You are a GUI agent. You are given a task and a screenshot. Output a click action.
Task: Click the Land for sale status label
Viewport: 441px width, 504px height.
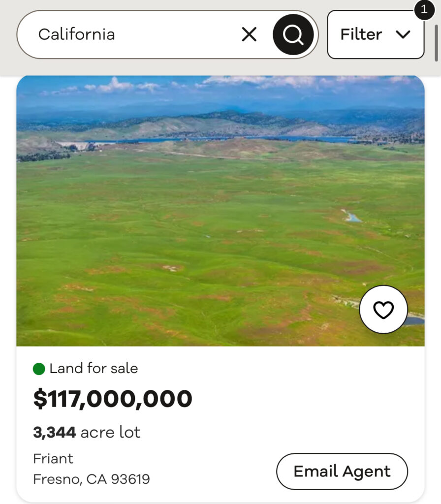pyautogui.click(x=94, y=369)
